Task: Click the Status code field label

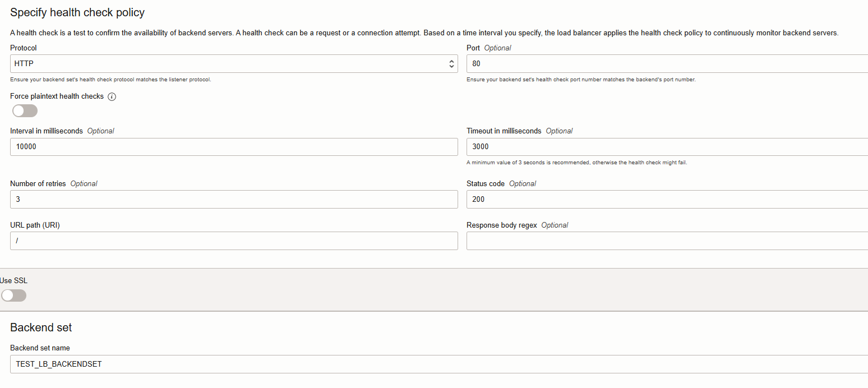Action: click(486, 184)
